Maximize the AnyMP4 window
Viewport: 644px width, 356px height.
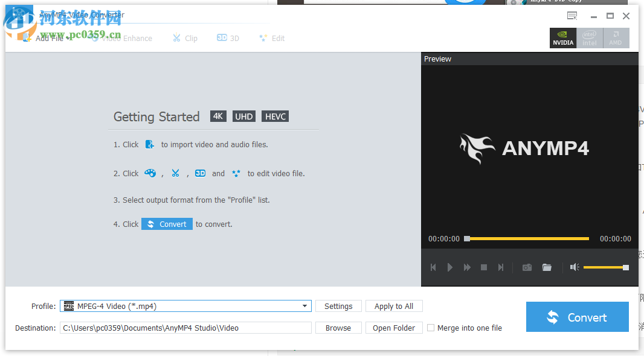click(610, 16)
